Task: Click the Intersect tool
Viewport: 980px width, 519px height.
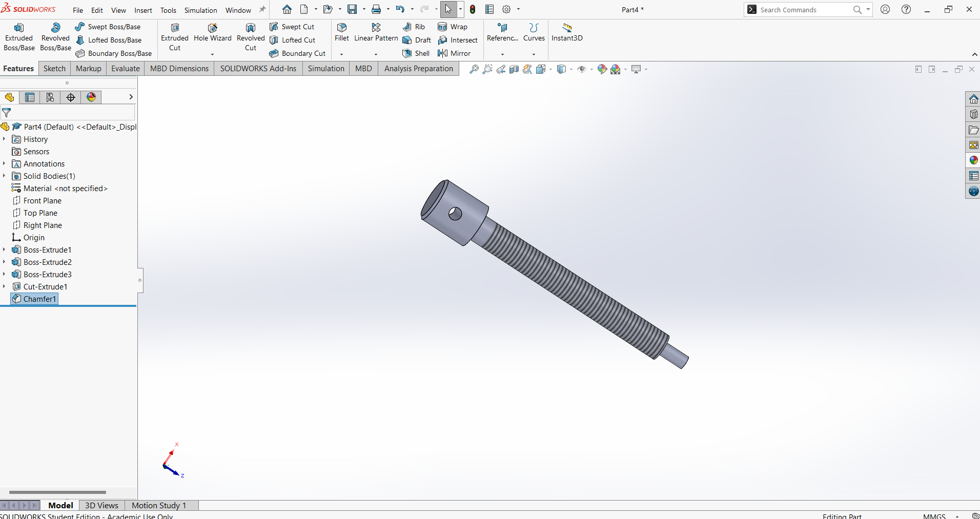Action: tap(458, 40)
